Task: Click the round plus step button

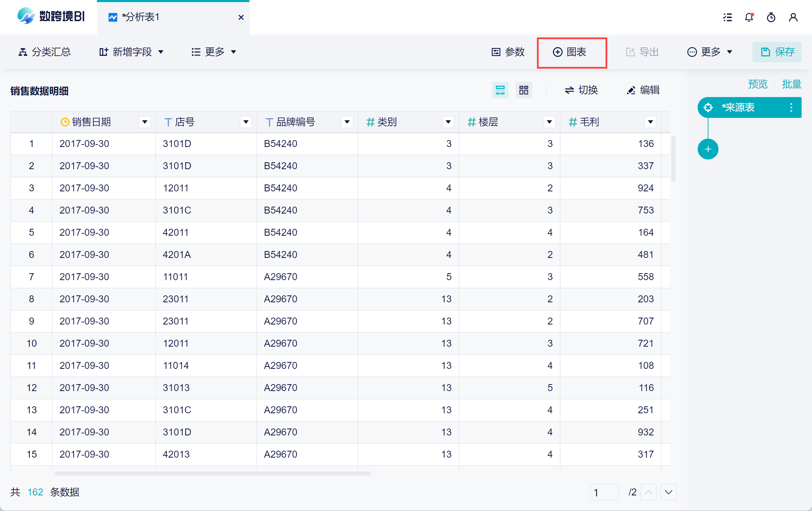Action: [x=708, y=149]
